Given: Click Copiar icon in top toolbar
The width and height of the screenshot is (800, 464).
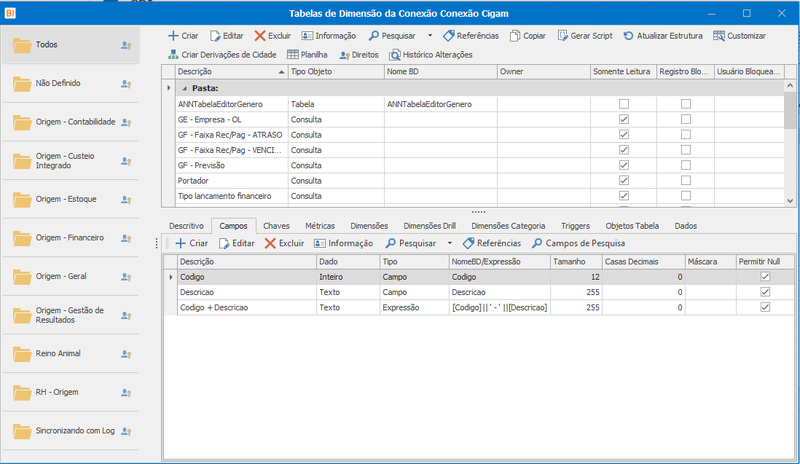Looking at the screenshot, I should [x=515, y=36].
